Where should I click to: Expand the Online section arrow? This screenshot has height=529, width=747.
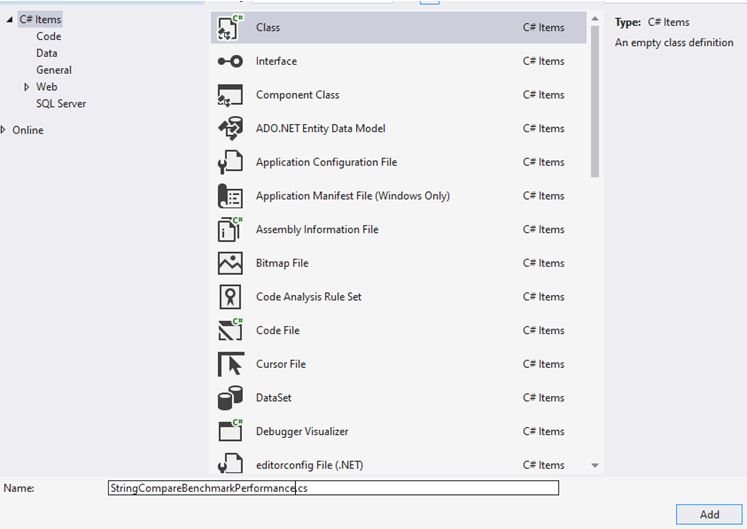pyautogui.click(x=3, y=130)
